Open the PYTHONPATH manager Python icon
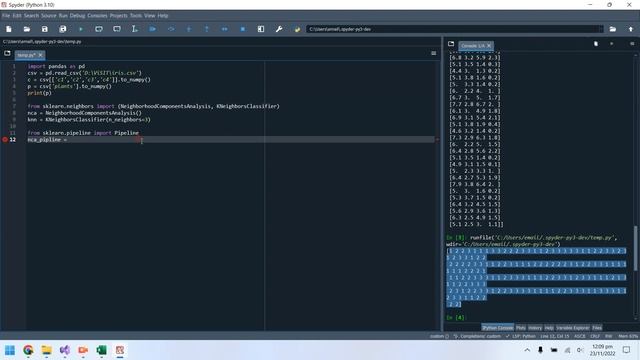The image size is (640, 360). pos(297,29)
